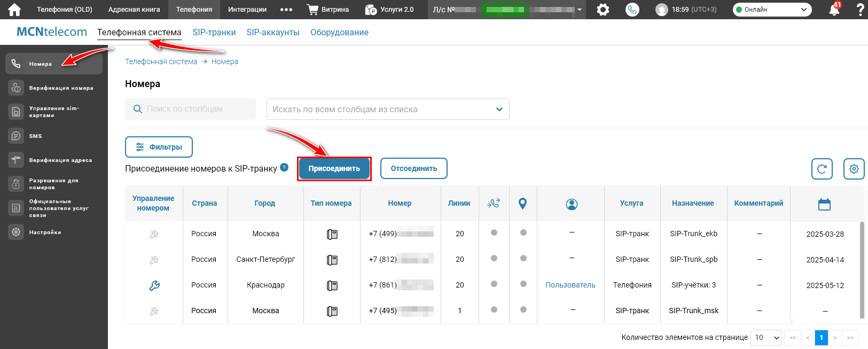This screenshot has height=349, width=868.
Task: Expand the Онлайн status dropdown
Action: point(772,10)
